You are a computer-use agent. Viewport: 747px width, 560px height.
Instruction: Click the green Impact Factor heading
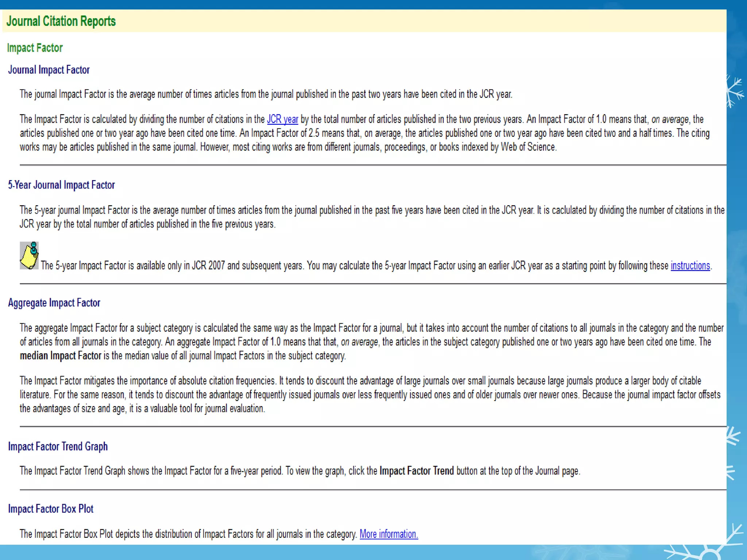click(x=35, y=48)
